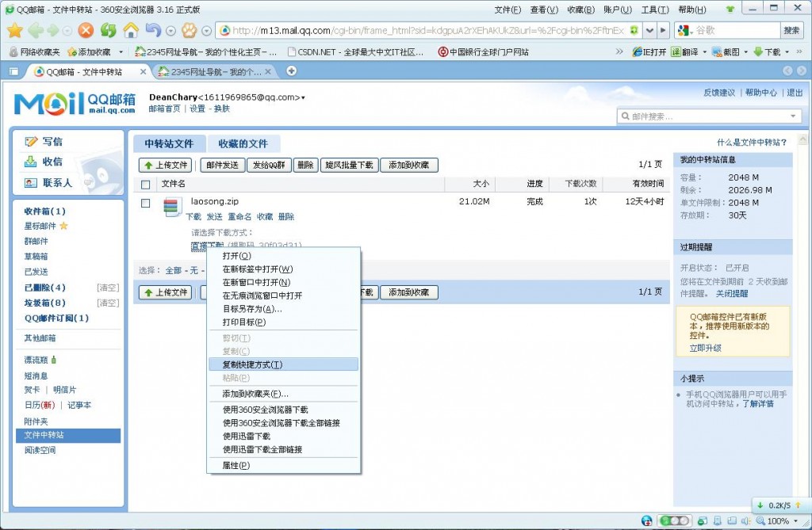Click the laosong.zip archive file icon
The height and width of the screenshot is (530, 812).
(x=170, y=207)
